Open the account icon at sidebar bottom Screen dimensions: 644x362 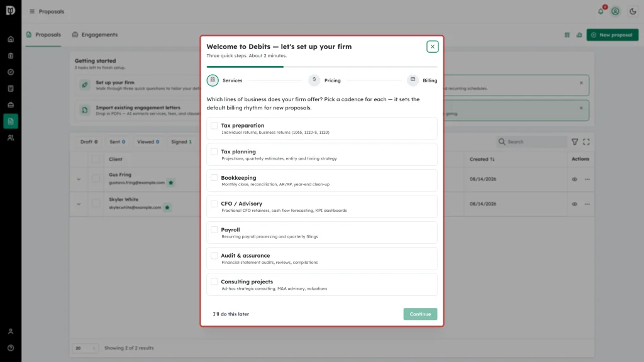point(11,332)
